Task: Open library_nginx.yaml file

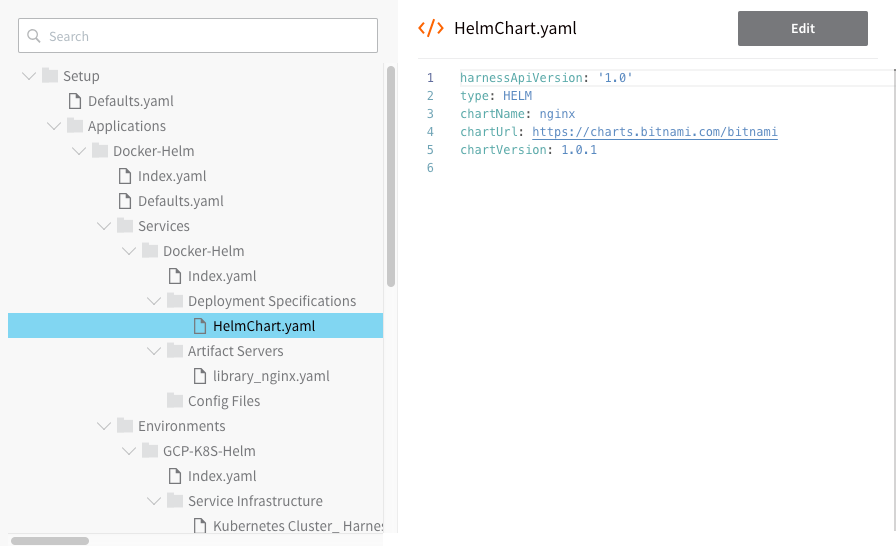Action: pos(271,376)
